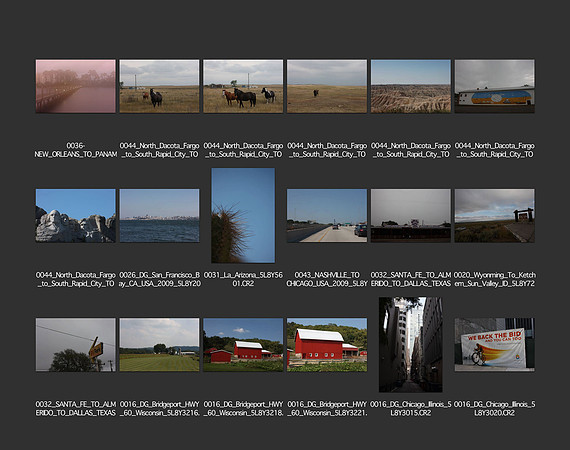The height and width of the screenshot is (450, 570).
Task: Select the Badlands canyon landscape thumbnail
Action: tap(411, 86)
